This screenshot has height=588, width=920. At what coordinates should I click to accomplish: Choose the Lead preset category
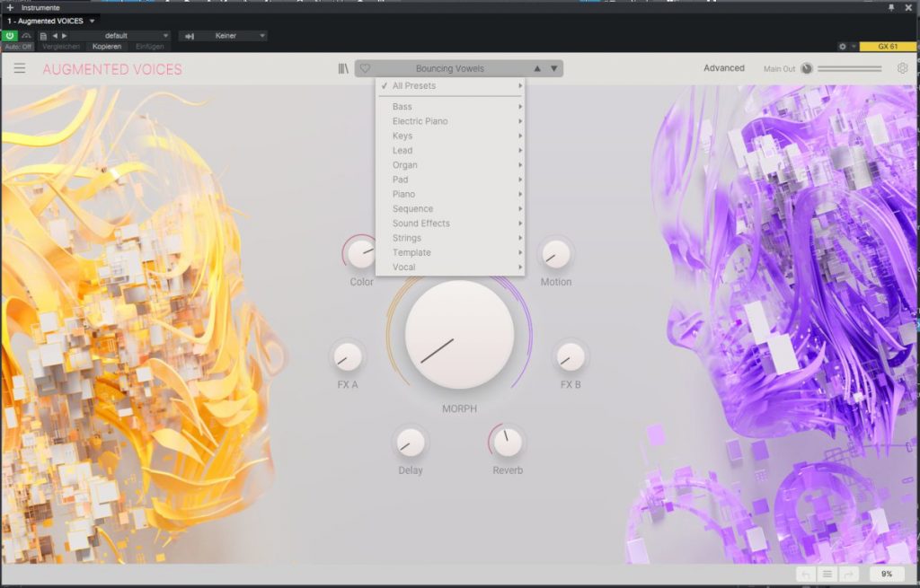[450, 151]
